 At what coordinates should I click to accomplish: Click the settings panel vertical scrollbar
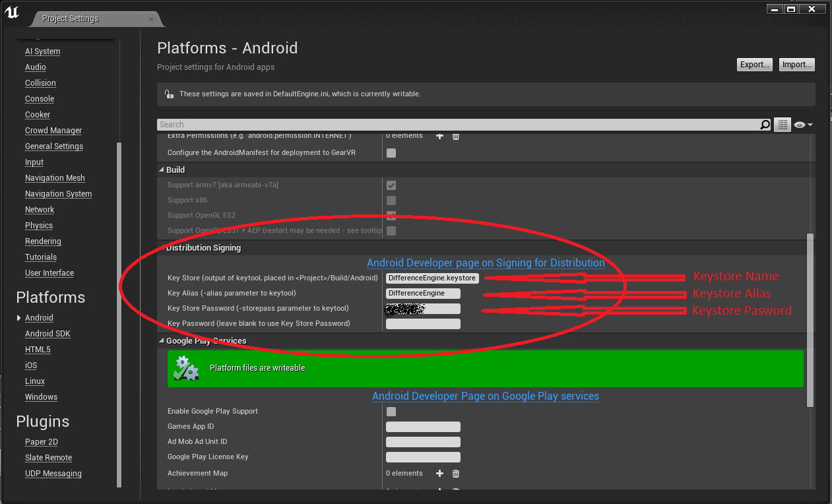point(810,320)
